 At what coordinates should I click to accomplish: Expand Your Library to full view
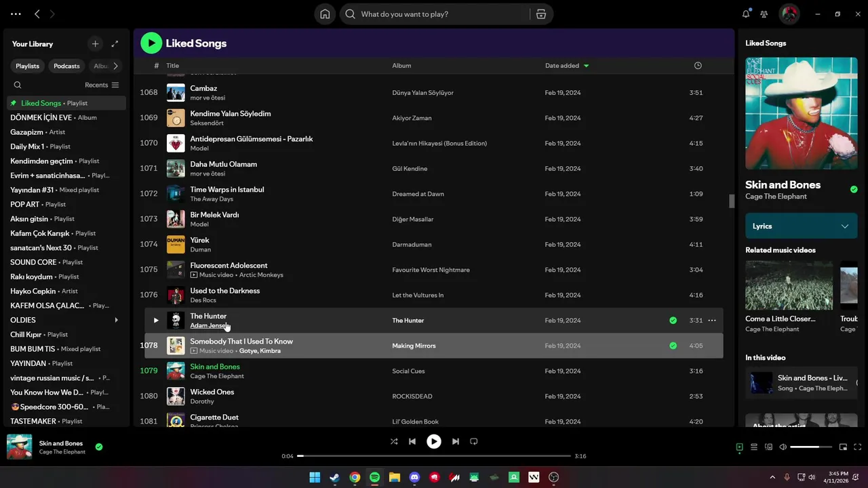[115, 44]
